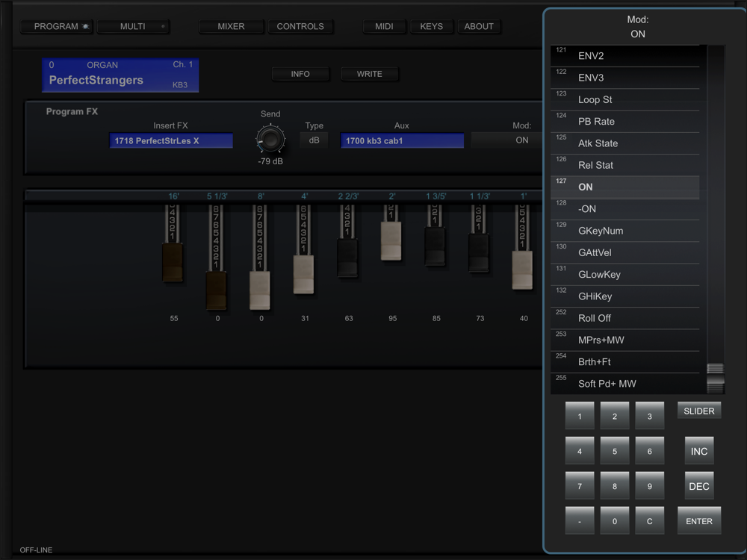This screenshot has width=747, height=560.
Task: Open the MIDI page
Action: pyautogui.click(x=384, y=27)
